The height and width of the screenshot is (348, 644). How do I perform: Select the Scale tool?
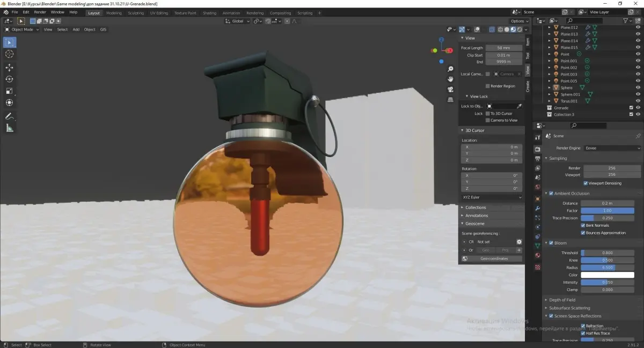[10, 91]
